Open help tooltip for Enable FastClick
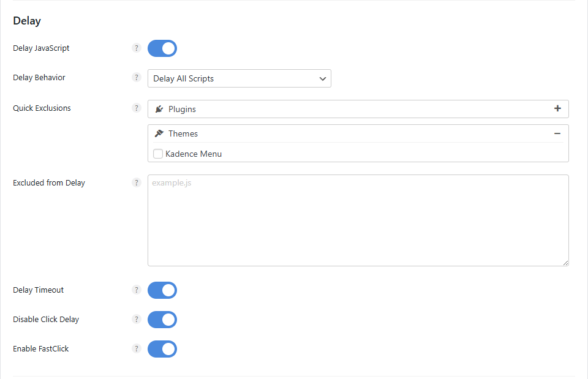Image resolution: width=588 pixels, height=379 pixels. pyautogui.click(x=137, y=349)
